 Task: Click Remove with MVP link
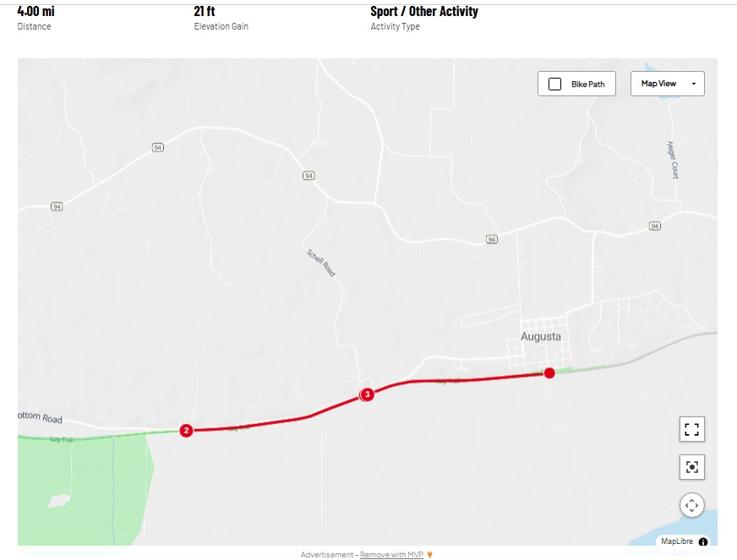(391, 555)
